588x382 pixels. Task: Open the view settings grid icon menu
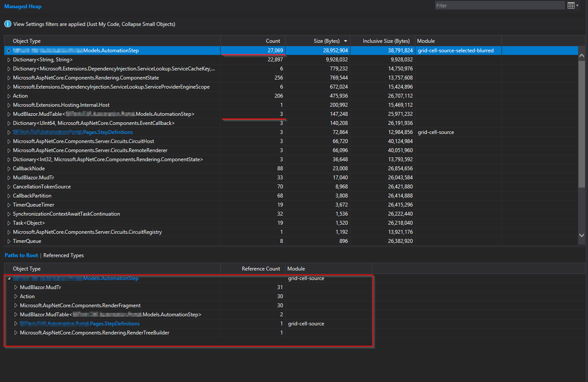573,6
